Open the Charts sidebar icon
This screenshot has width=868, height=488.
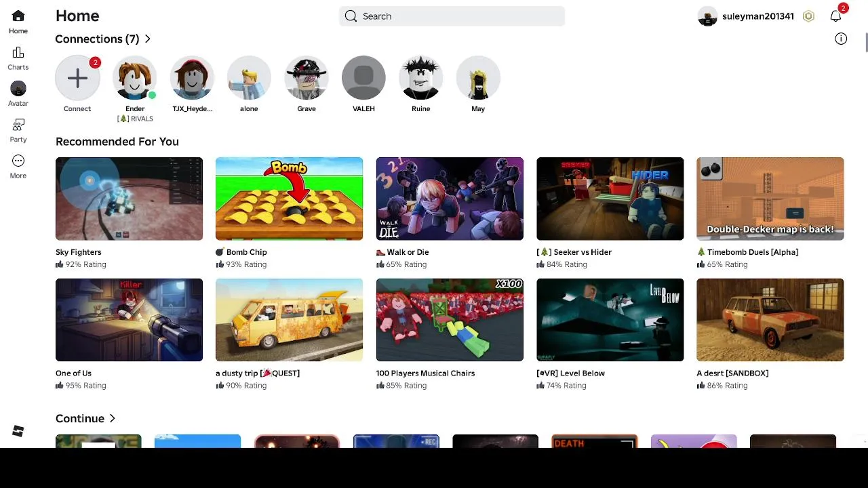click(x=18, y=53)
